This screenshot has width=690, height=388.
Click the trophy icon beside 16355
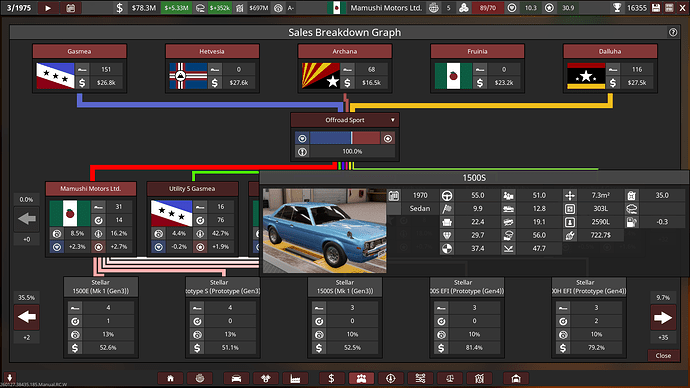tap(617, 8)
